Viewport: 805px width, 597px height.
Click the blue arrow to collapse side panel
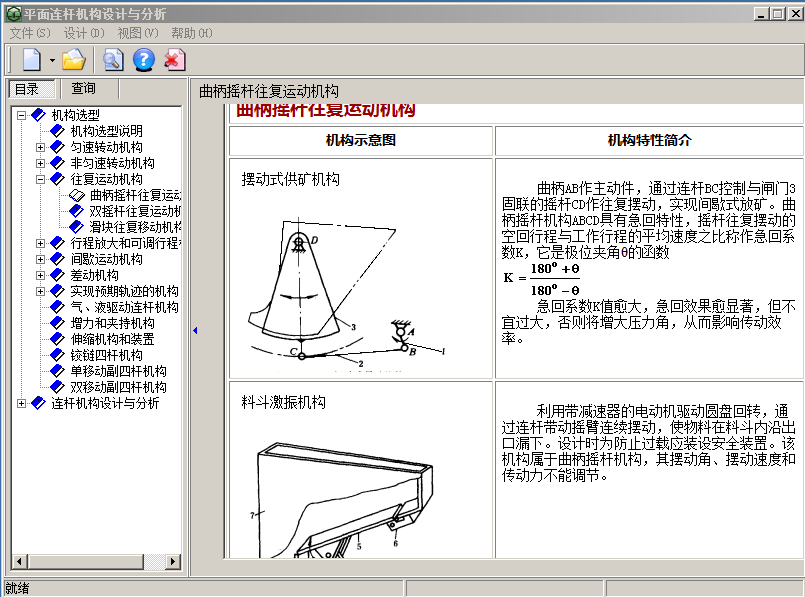point(195,330)
